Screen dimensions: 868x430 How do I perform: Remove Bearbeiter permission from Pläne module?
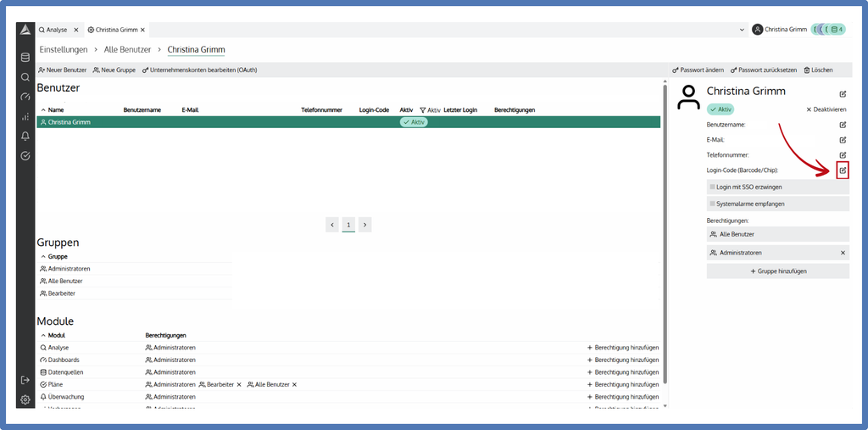(239, 384)
